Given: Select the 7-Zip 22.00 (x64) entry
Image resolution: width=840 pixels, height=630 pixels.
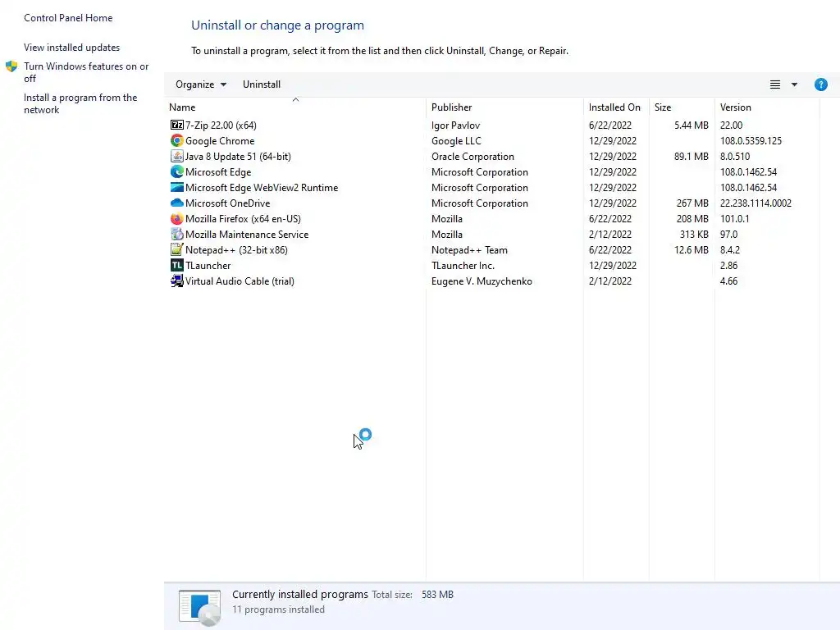Looking at the screenshot, I should click(x=221, y=125).
